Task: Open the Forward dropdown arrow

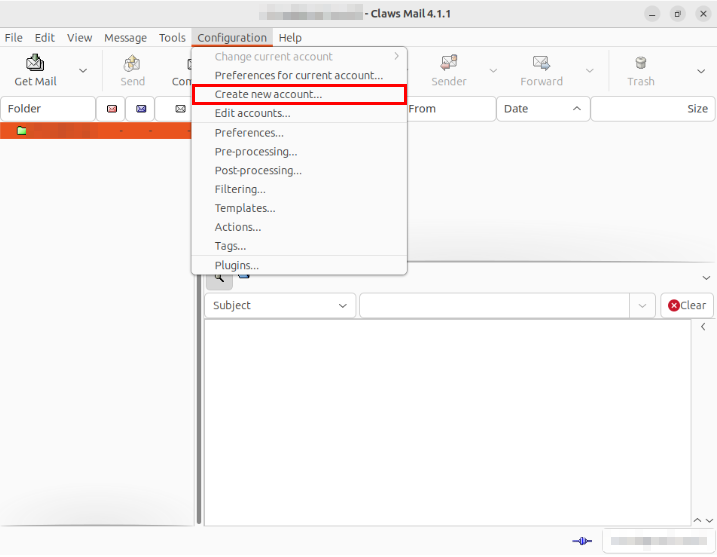Action: click(x=590, y=70)
